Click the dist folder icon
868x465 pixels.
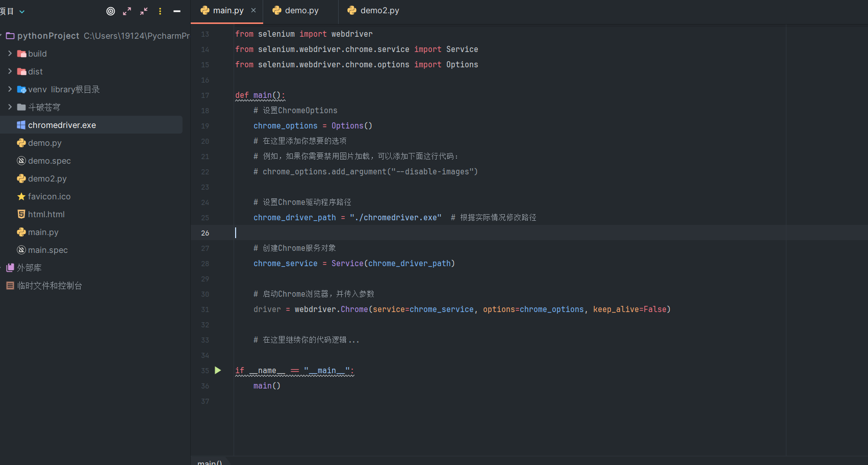pyautogui.click(x=21, y=71)
